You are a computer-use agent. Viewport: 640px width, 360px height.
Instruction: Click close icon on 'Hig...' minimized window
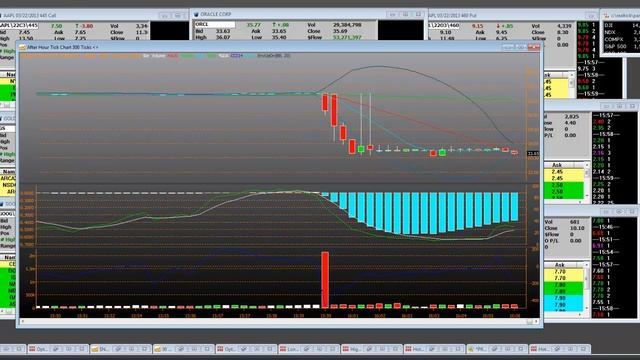coord(396,349)
